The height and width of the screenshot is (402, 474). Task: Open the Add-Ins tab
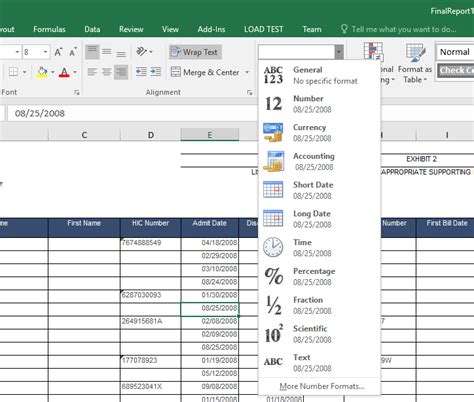[211, 29]
